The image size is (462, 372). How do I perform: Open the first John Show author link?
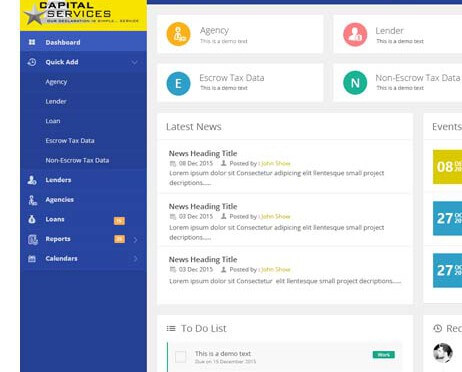(275, 163)
